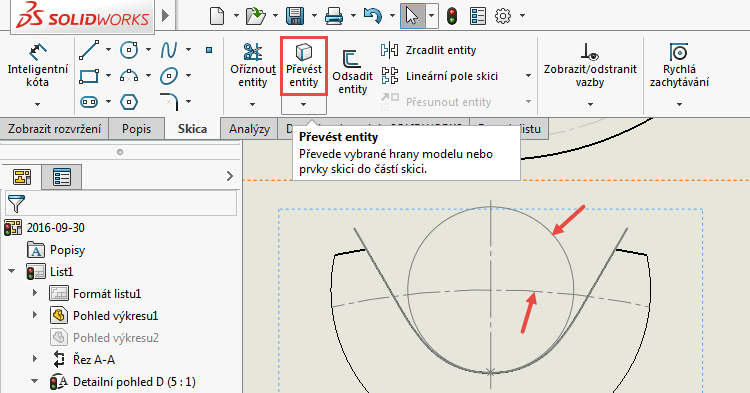Image resolution: width=750 pixels, height=393 pixels.
Task: Switch to Analýzy tab
Action: 249,129
